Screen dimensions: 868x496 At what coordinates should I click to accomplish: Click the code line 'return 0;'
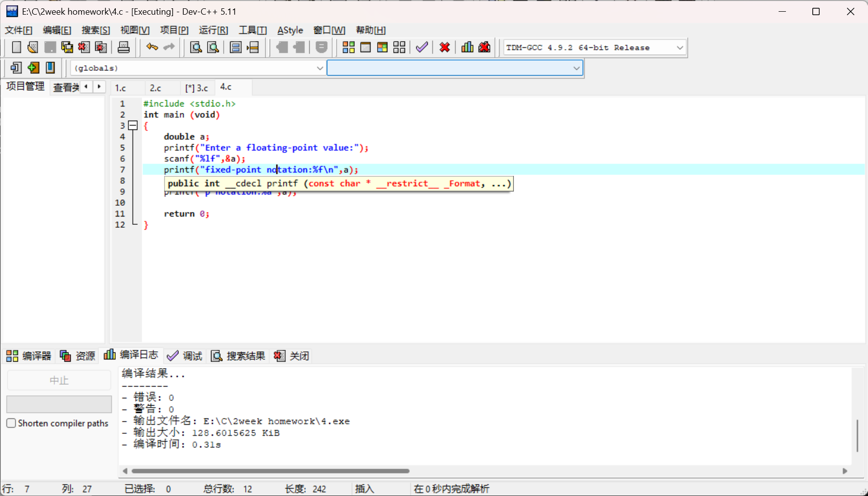187,214
